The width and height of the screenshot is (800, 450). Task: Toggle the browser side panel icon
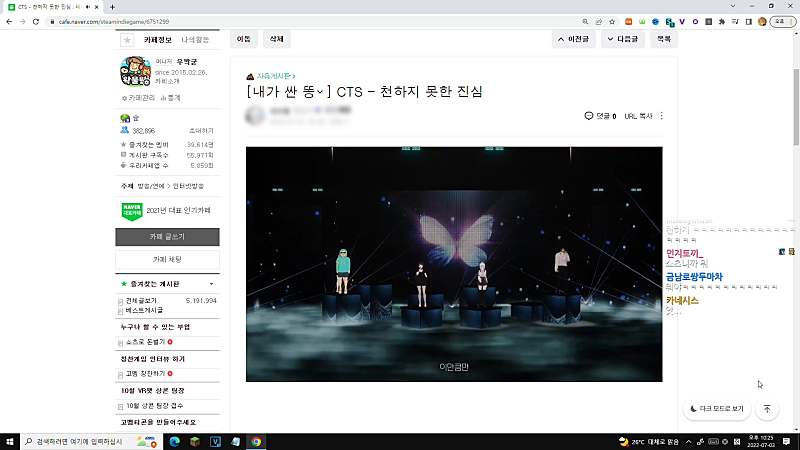tap(748, 21)
